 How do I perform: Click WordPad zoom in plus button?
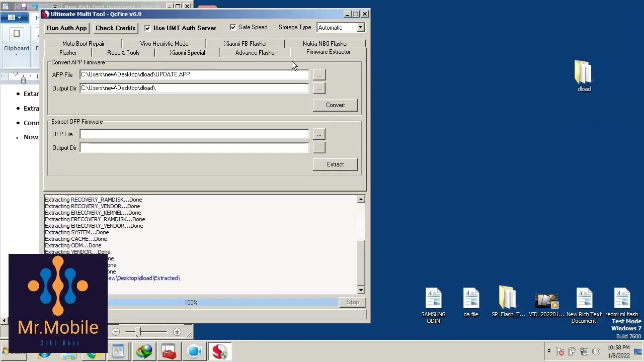[x=177, y=332]
